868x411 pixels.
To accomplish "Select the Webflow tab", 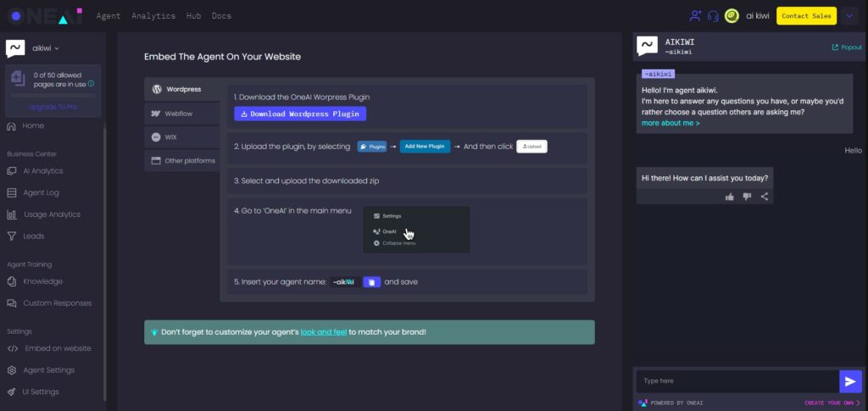I will coord(182,114).
